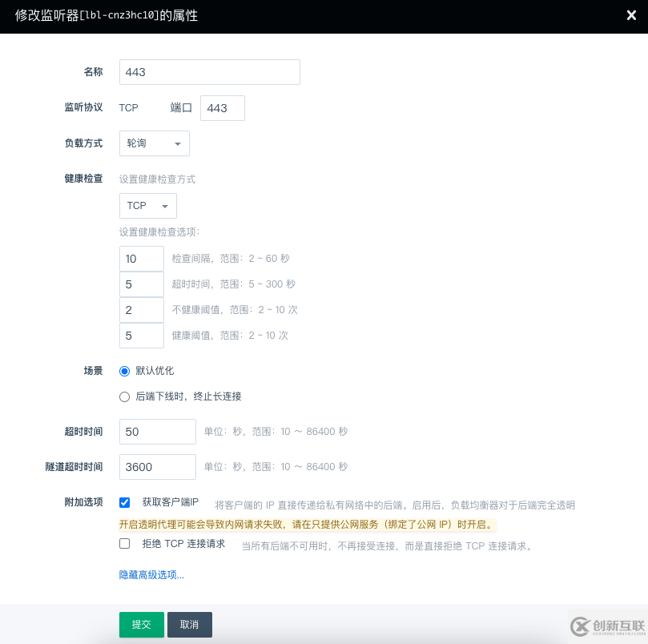Click the 检查间隔 field with value 10

[141, 259]
